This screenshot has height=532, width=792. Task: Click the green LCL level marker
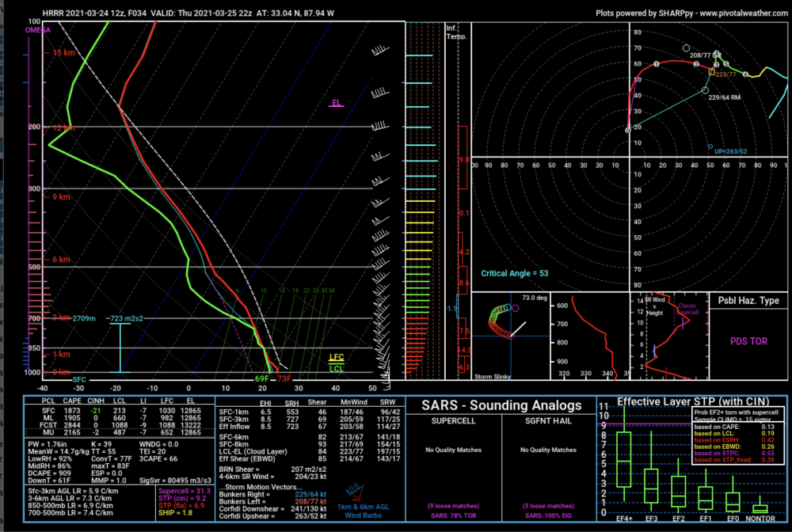[x=337, y=368]
